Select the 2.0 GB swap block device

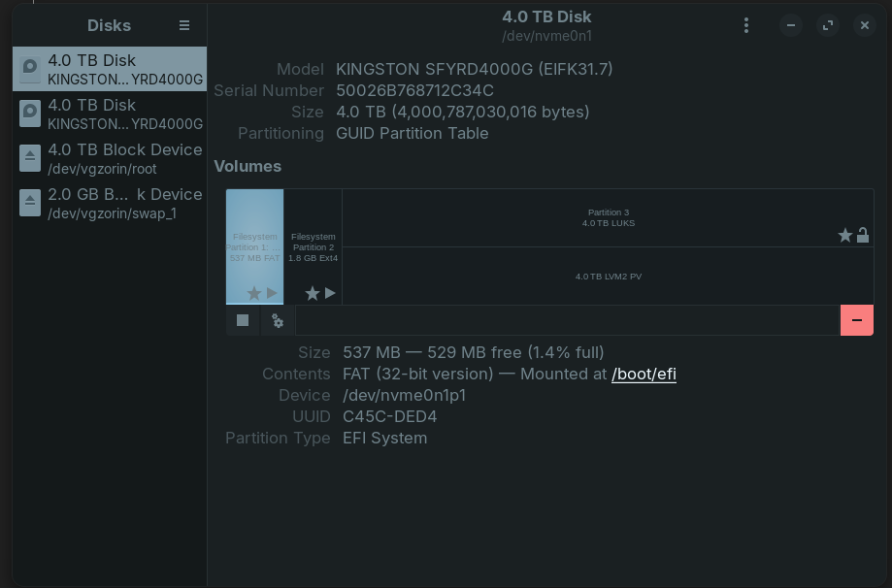coord(110,203)
